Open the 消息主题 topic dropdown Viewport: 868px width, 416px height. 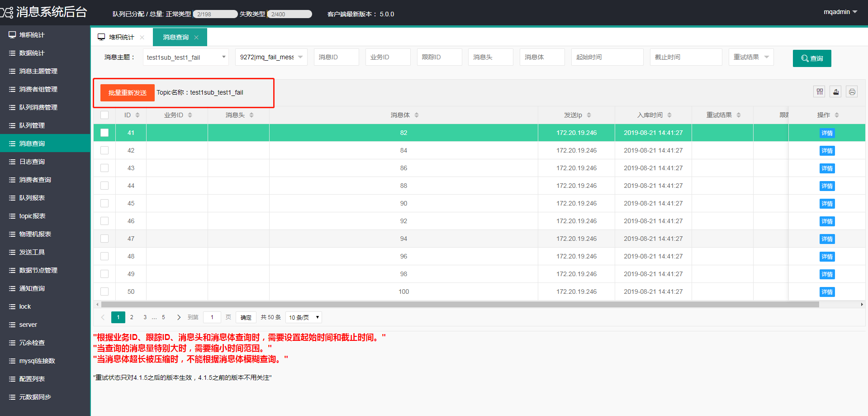[x=186, y=57]
